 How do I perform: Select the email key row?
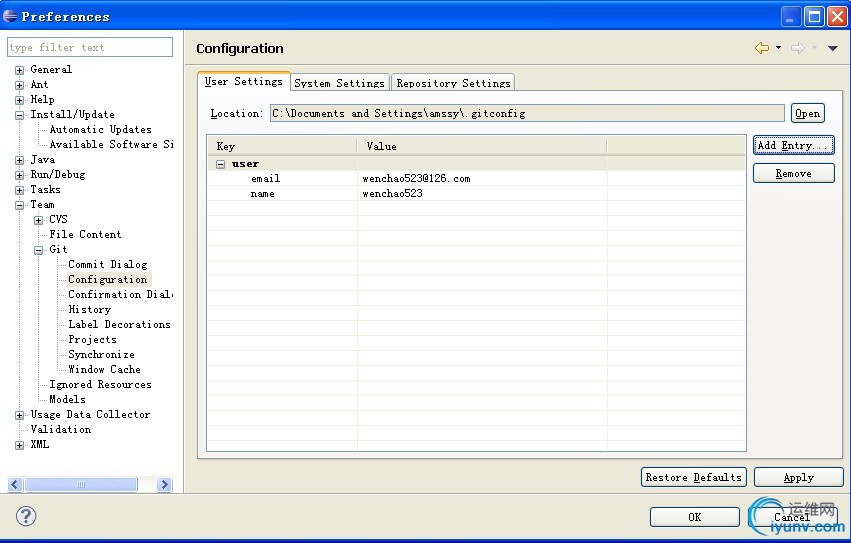(476, 179)
